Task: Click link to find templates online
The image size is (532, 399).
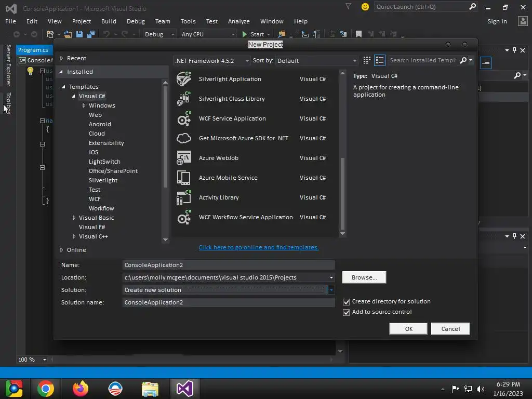Action: (x=259, y=247)
